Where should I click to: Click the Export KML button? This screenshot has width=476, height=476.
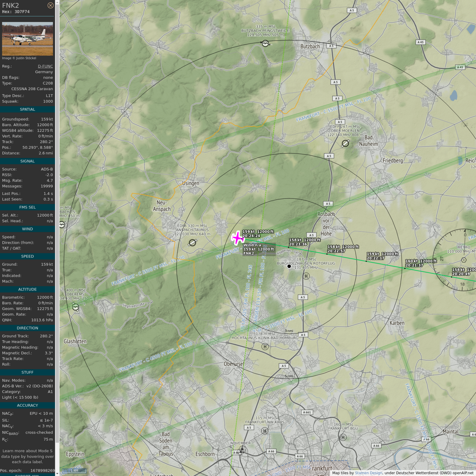click(27, 475)
